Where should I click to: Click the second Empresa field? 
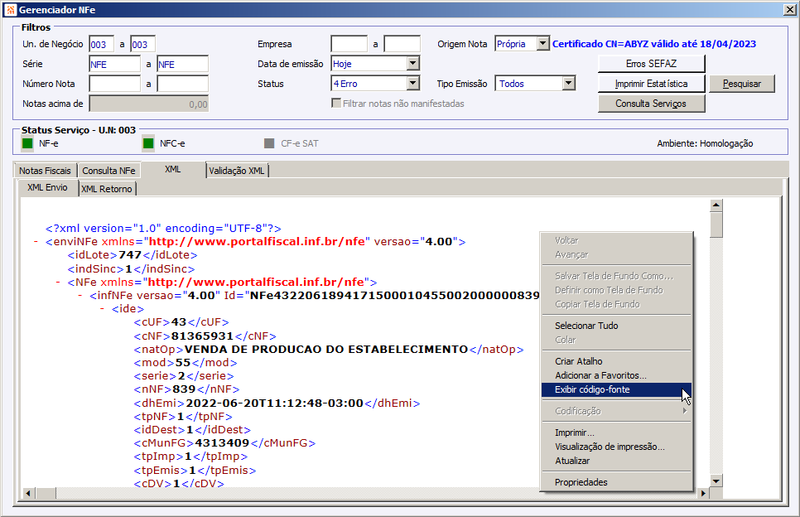tap(402, 44)
